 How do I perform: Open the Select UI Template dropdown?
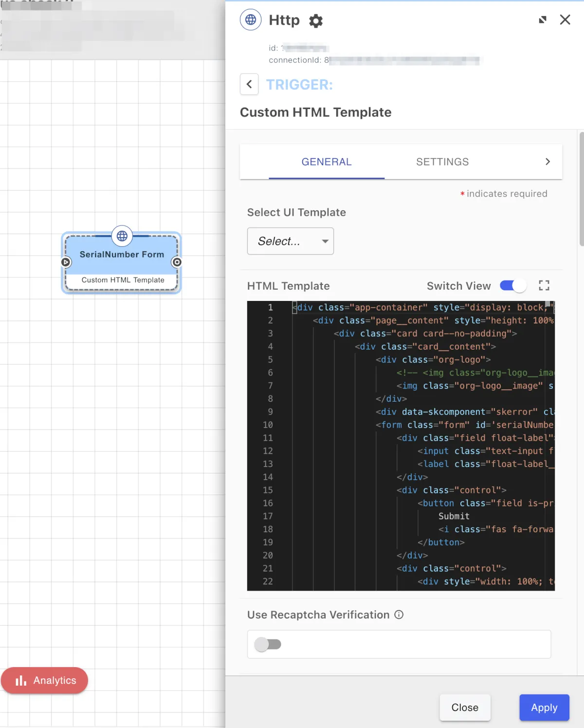(291, 241)
